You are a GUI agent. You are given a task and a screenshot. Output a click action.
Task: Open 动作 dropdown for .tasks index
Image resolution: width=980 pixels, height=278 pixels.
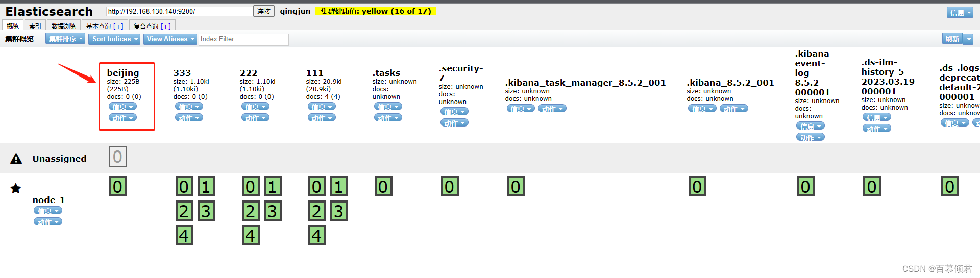click(x=388, y=118)
